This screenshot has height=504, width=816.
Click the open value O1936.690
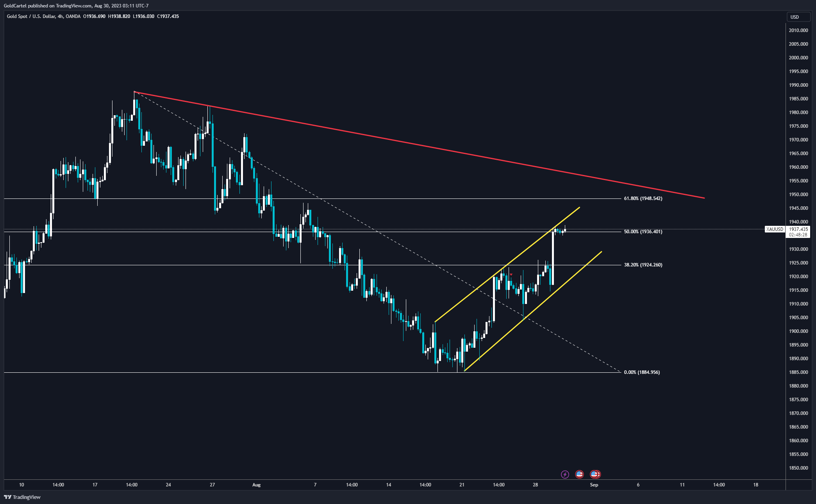click(94, 16)
